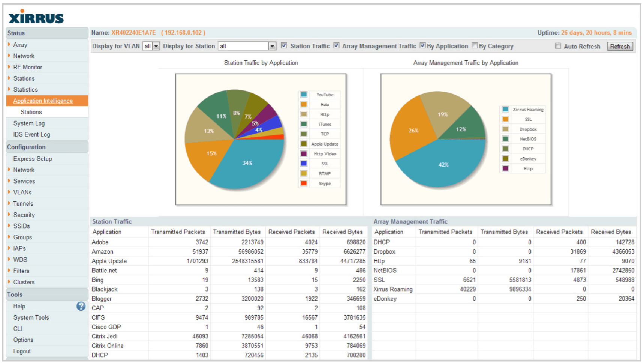
Task: Toggle the Station Traffic checkbox
Action: click(x=284, y=45)
